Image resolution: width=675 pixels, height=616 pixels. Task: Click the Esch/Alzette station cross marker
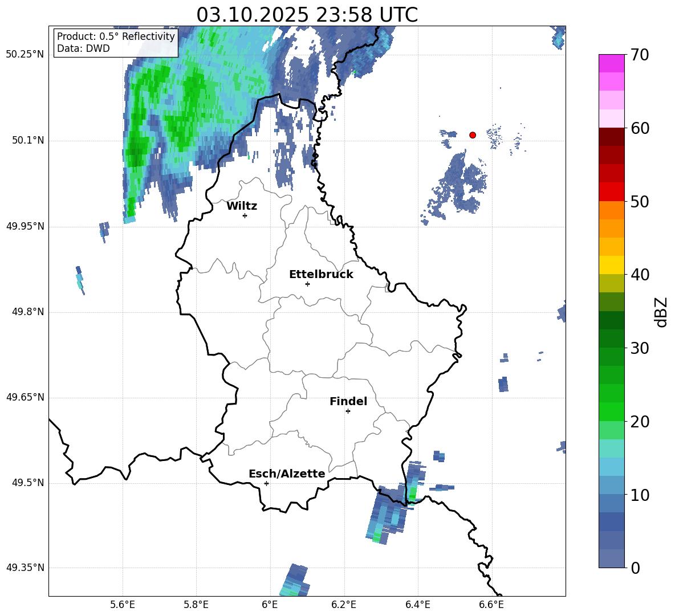[266, 483]
